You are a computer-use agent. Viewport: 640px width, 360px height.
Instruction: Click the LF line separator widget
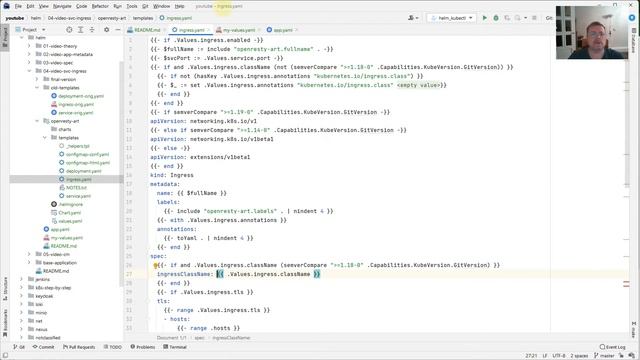click(x=545, y=356)
